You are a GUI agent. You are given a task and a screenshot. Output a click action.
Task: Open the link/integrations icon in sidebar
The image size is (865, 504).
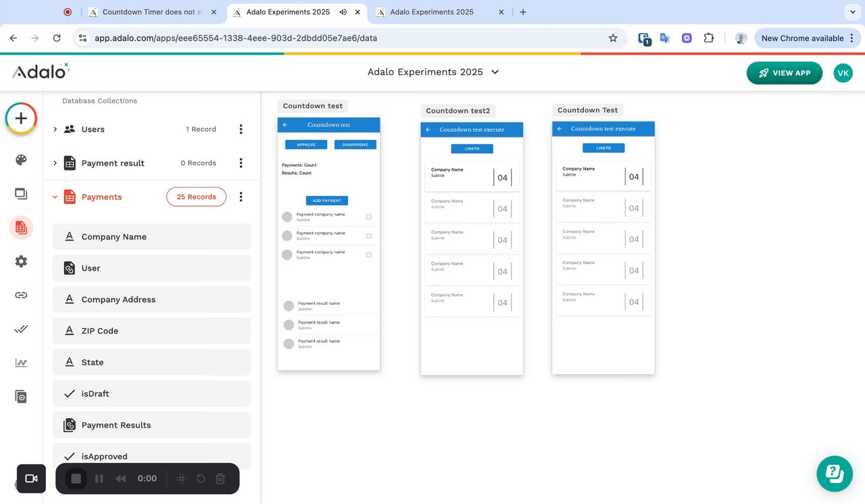pyautogui.click(x=21, y=295)
